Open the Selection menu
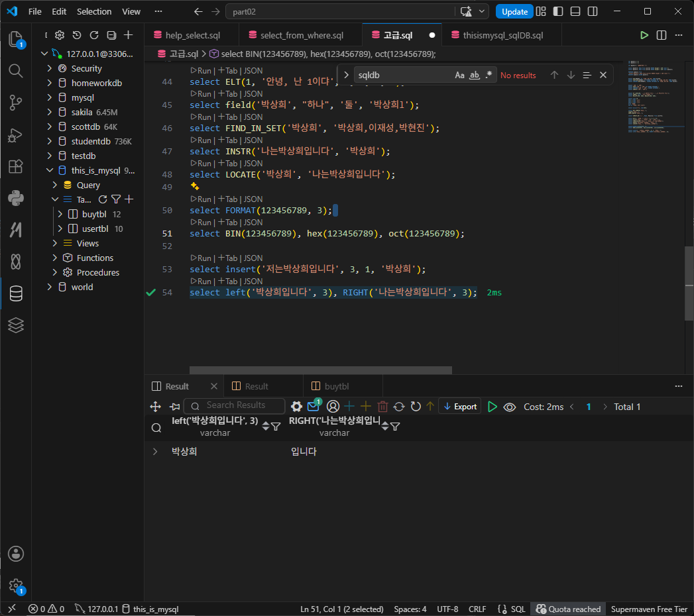Viewport: 694px width, 616px height. 94,11
